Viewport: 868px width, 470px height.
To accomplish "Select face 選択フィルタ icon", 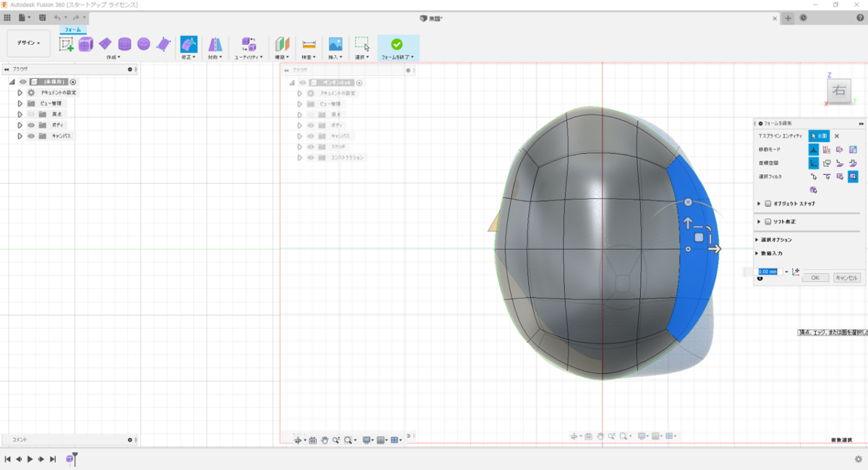I will click(840, 176).
